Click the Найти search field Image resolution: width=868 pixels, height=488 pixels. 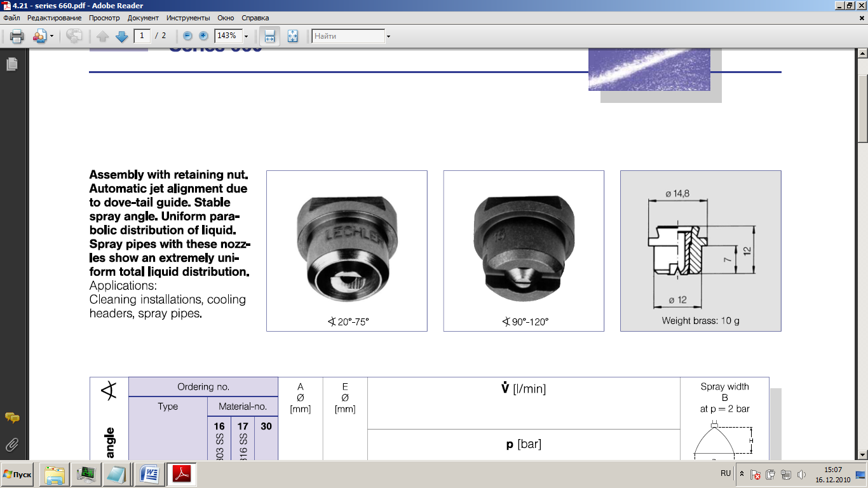pyautogui.click(x=348, y=36)
